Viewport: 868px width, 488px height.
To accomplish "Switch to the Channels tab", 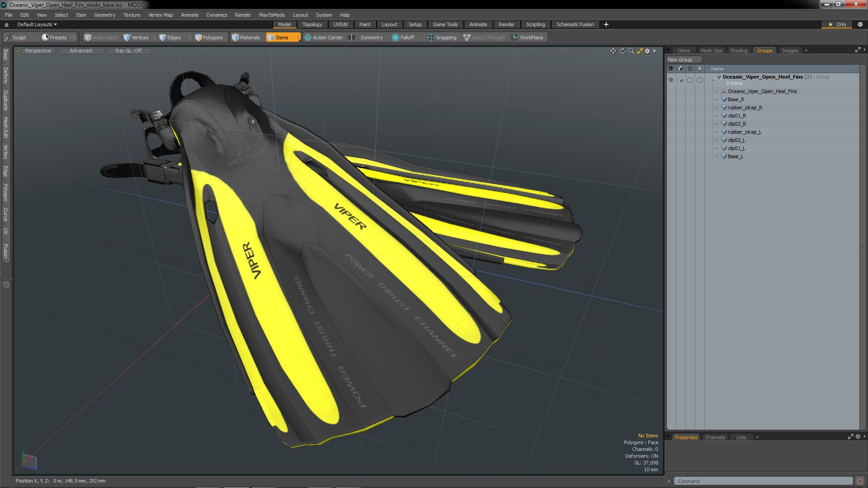I will pos(715,437).
